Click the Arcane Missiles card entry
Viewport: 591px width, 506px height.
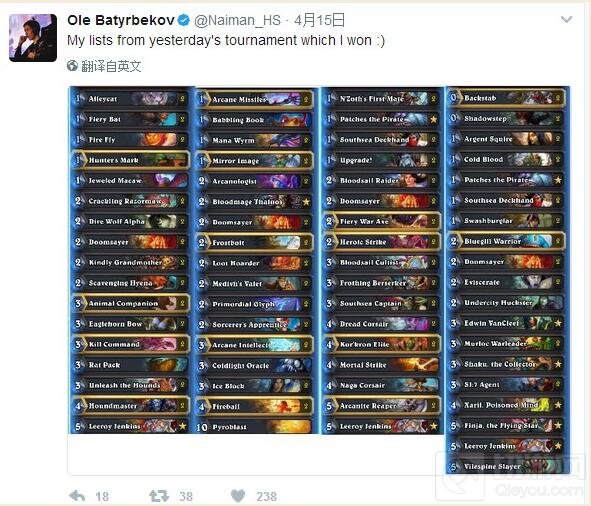253,99
